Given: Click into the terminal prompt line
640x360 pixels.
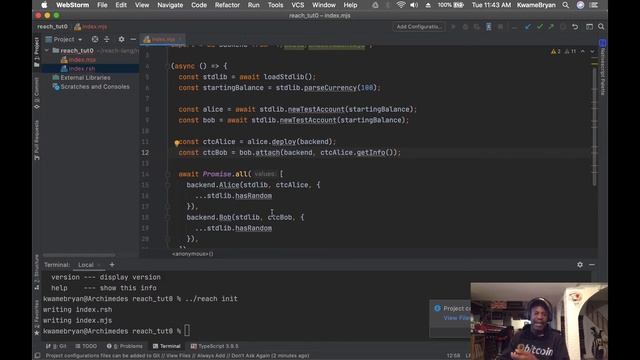Looking at the screenshot, I should point(187,331).
